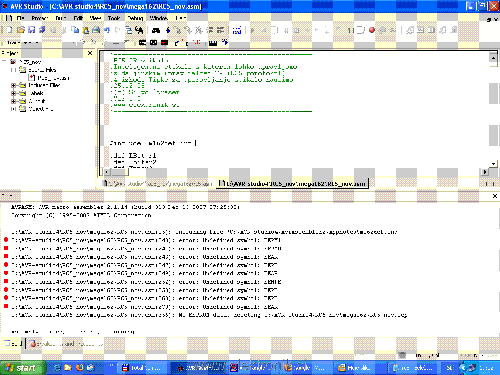Toggle breakpoint red ball icon
This screenshot has height=375, width=500.
click(x=372, y=30)
